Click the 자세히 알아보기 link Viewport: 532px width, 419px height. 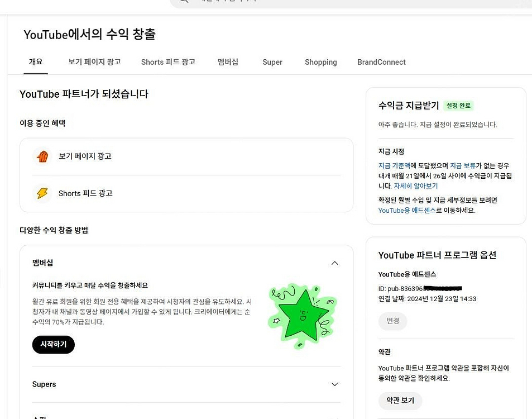(416, 186)
